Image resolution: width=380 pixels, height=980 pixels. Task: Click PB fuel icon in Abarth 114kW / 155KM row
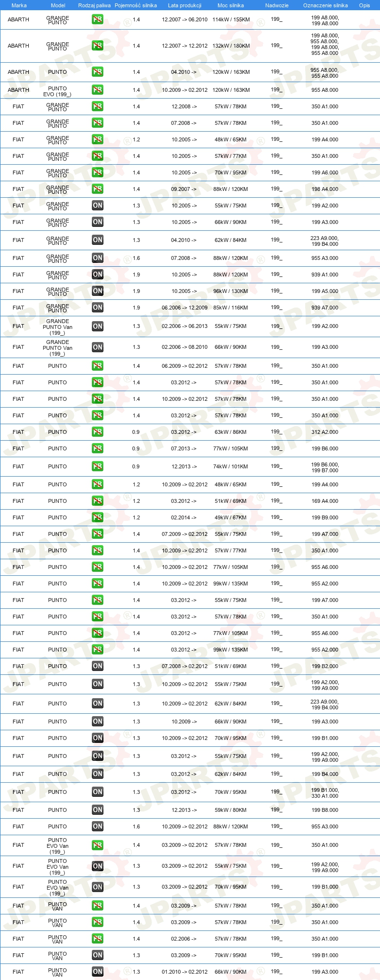[x=98, y=19]
